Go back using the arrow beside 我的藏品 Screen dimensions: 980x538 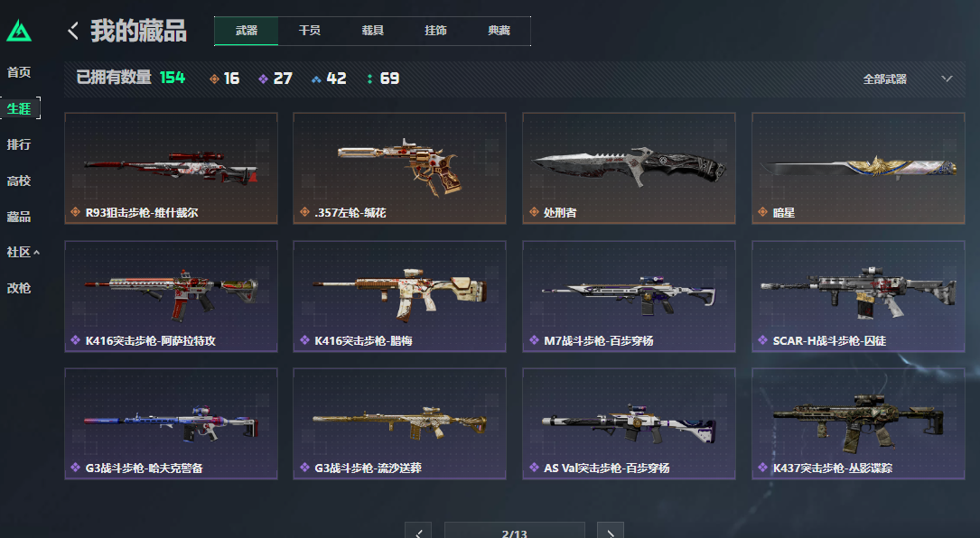(73, 31)
